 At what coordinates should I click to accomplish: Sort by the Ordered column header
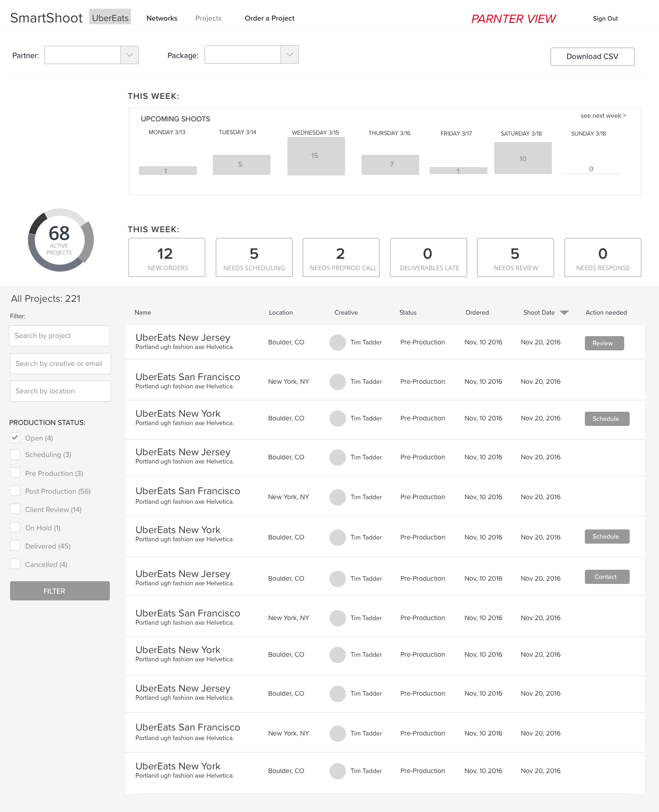477,312
